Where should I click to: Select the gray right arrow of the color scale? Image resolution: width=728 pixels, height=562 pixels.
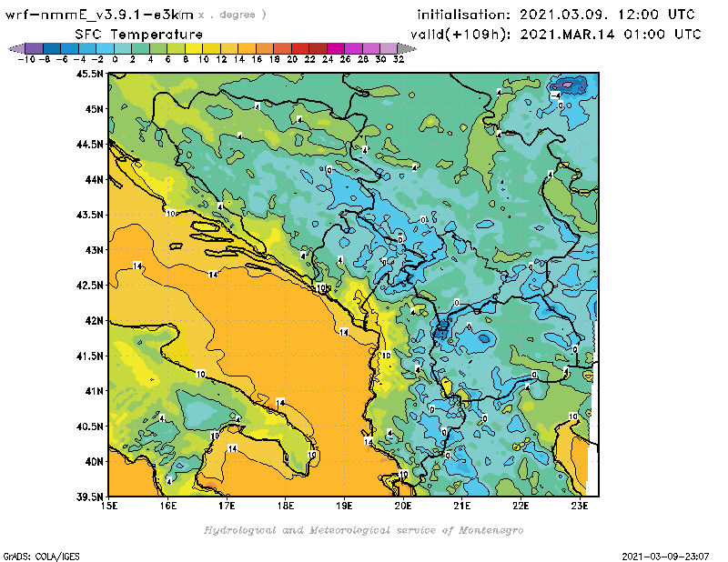[x=407, y=48]
